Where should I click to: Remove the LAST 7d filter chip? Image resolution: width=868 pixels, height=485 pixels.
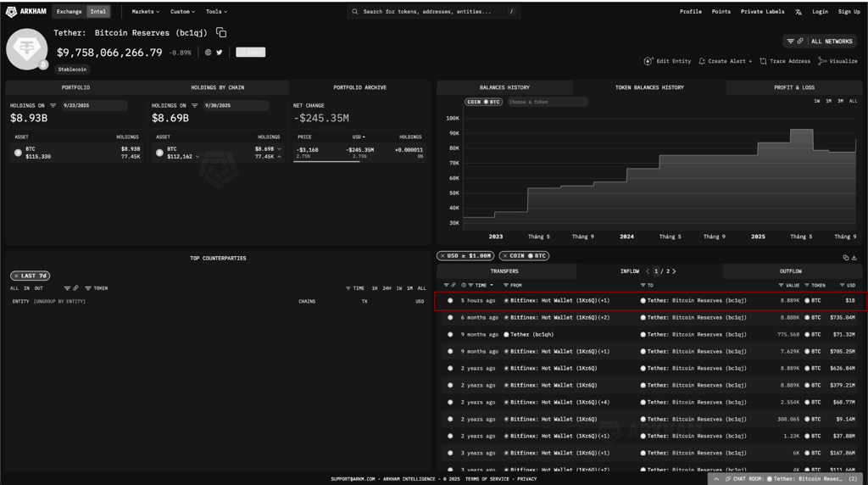pos(16,276)
